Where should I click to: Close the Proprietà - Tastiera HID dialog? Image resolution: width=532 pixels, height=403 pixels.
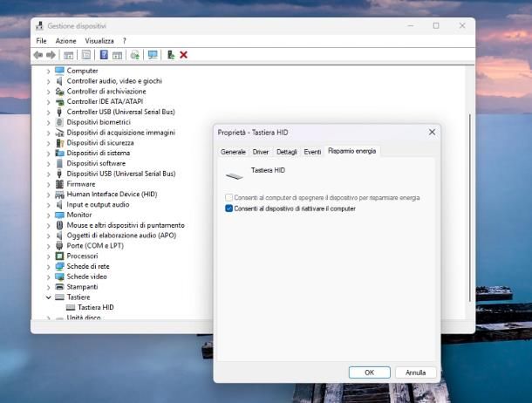pyautogui.click(x=432, y=132)
